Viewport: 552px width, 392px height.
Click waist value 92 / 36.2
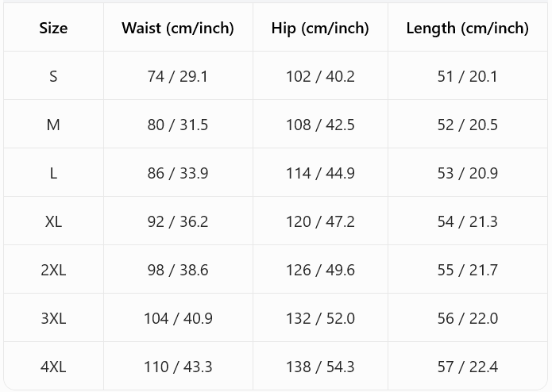coord(178,221)
